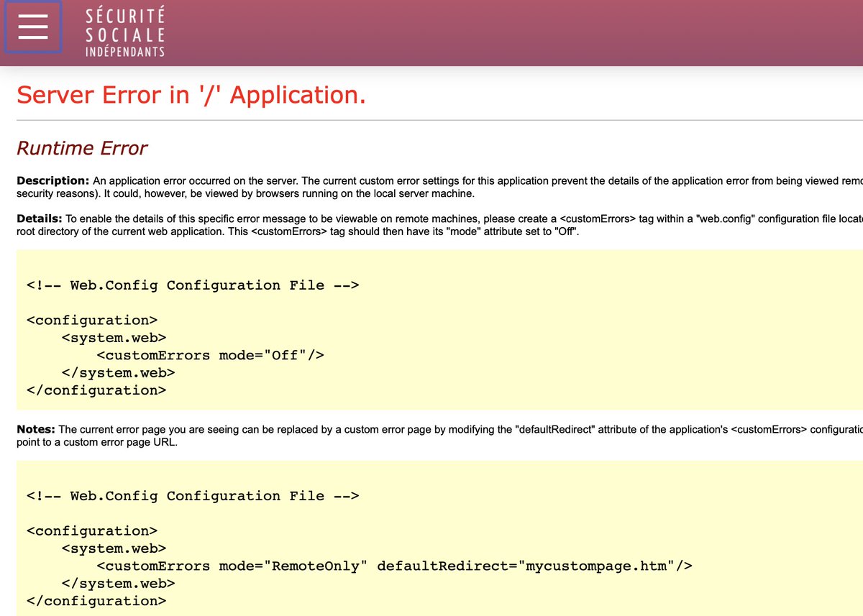This screenshot has height=616, width=863.
Task: Select the 'Details:' label text
Action: pyautogui.click(x=40, y=219)
